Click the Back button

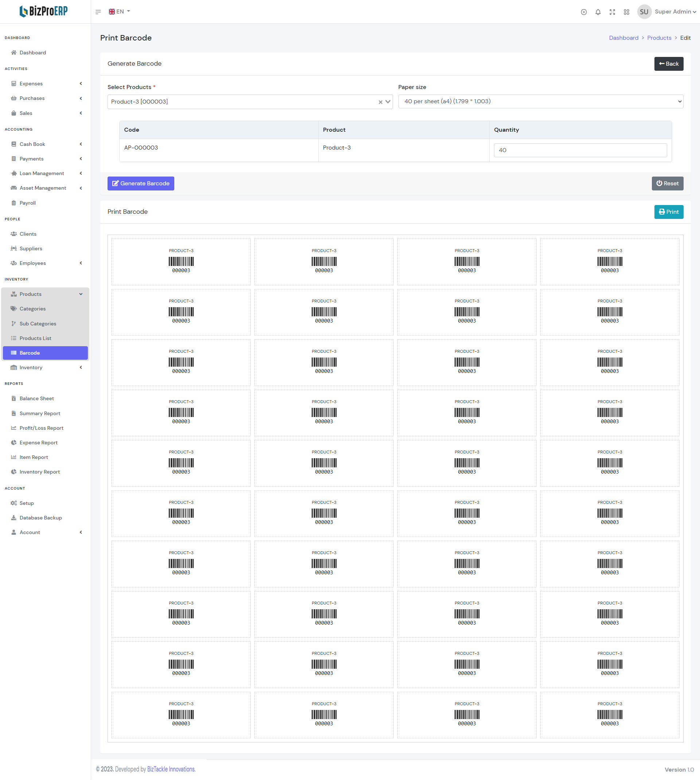pyautogui.click(x=668, y=63)
